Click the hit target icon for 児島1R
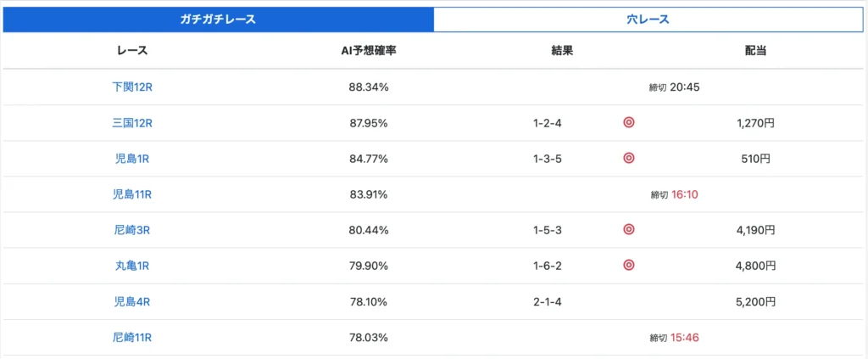This screenshot has width=868, height=359. click(628, 158)
